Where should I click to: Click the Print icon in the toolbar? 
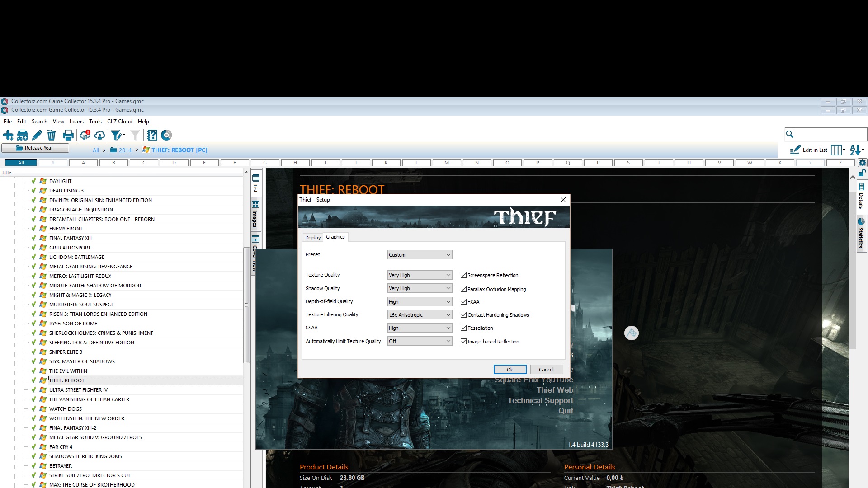pyautogui.click(x=68, y=135)
